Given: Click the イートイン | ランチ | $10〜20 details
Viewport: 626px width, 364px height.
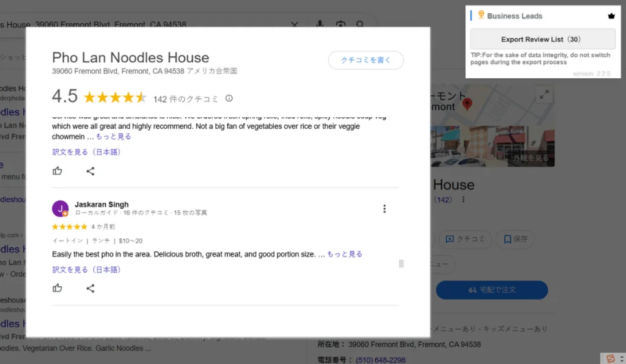Looking at the screenshot, I should 97,241.
